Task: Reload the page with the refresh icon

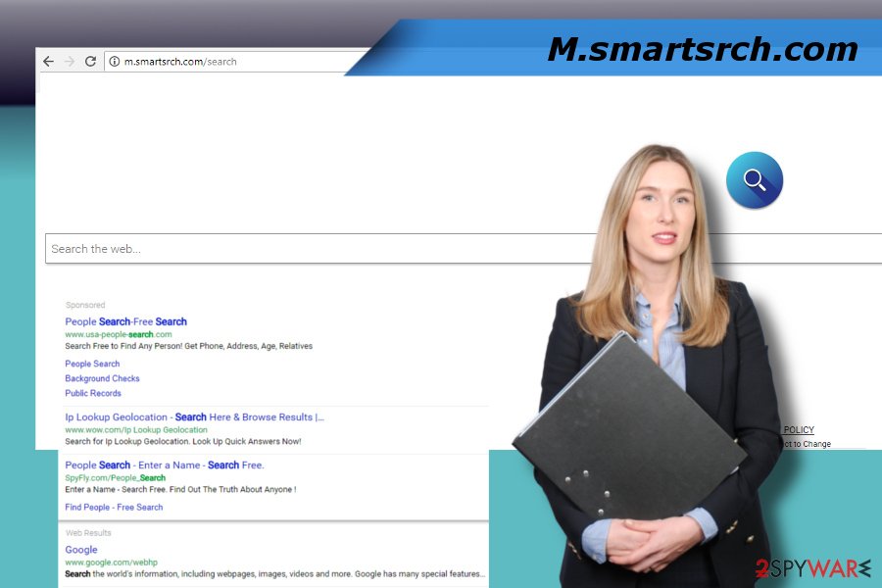Action: point(90,62)
